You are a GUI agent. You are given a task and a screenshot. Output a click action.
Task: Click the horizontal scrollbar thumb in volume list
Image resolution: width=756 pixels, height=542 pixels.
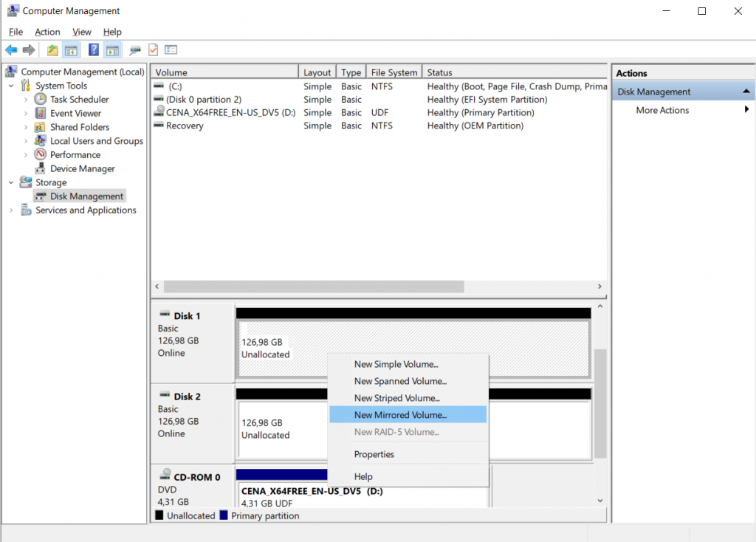314,287
